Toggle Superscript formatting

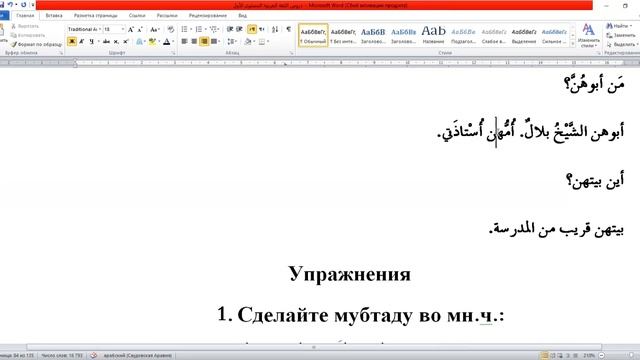point(126,41)
